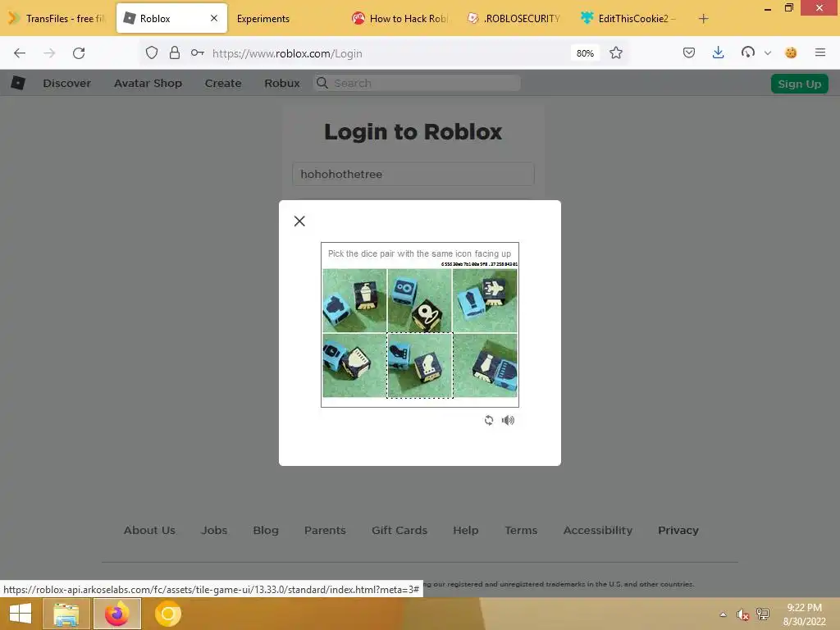Image resolution: width=840 pixels, height=630 pixels.
Task: Open the Accessibility footer link
Action: coord(597,530)
